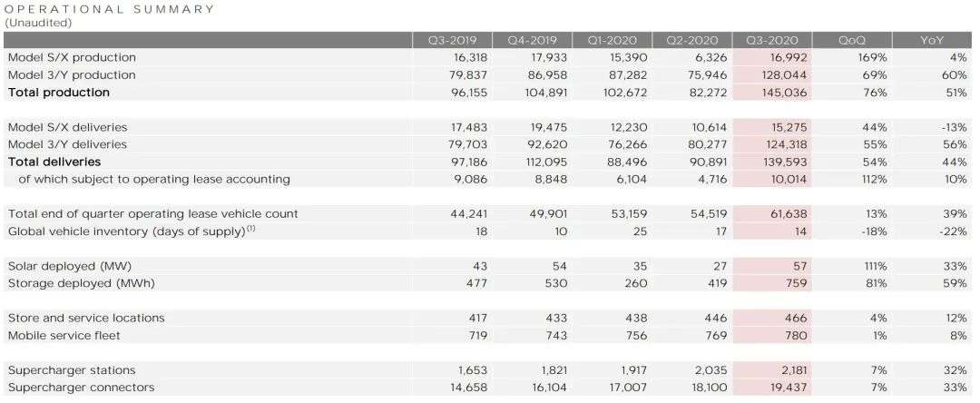Select the Supercharger stations row label
This screenshot has width=980, height=403.
(x=72, y=370)
